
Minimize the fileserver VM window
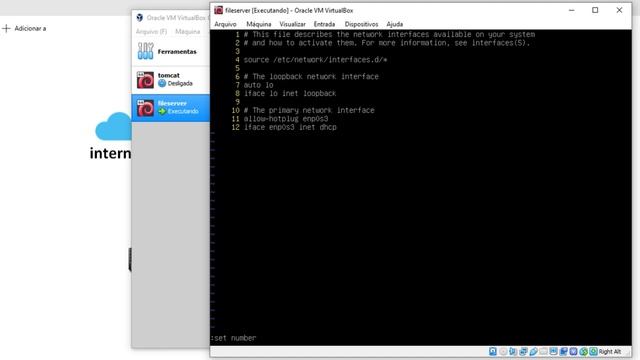coord(571,10)
